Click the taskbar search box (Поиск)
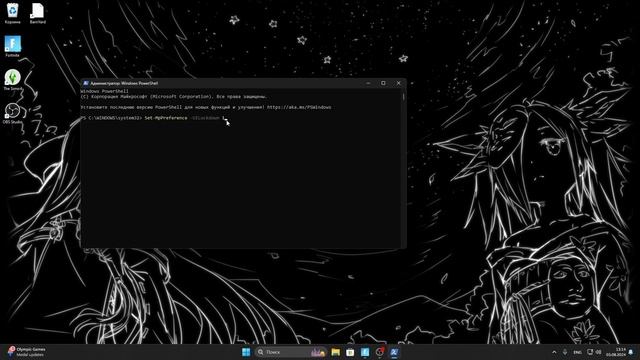 tap(291, 352)
